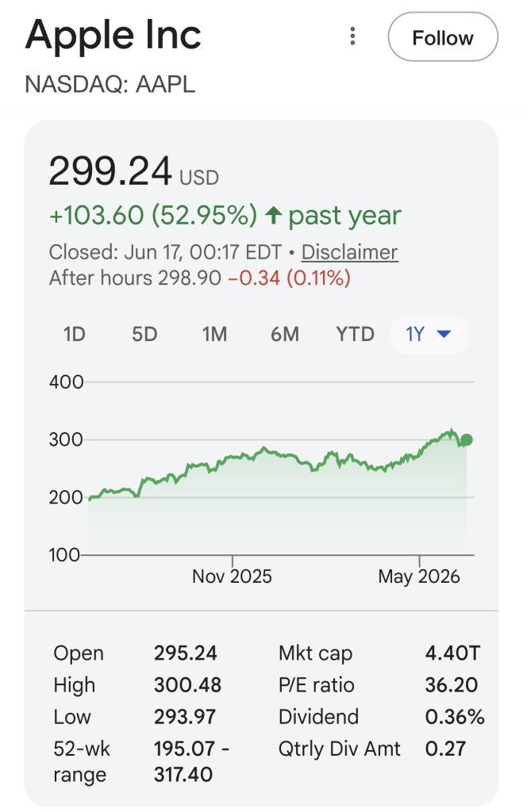Click the 52-wk range value

(191, 761)
